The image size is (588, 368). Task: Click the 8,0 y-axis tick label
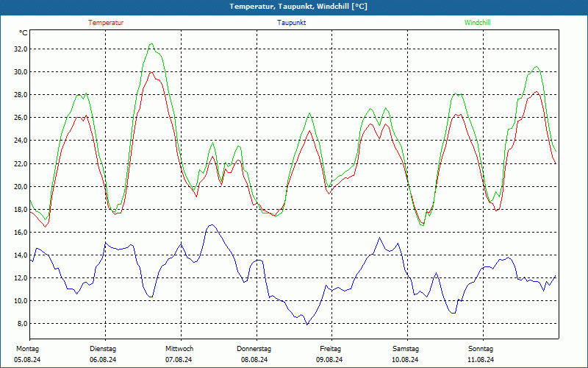[x=21, y=324]
